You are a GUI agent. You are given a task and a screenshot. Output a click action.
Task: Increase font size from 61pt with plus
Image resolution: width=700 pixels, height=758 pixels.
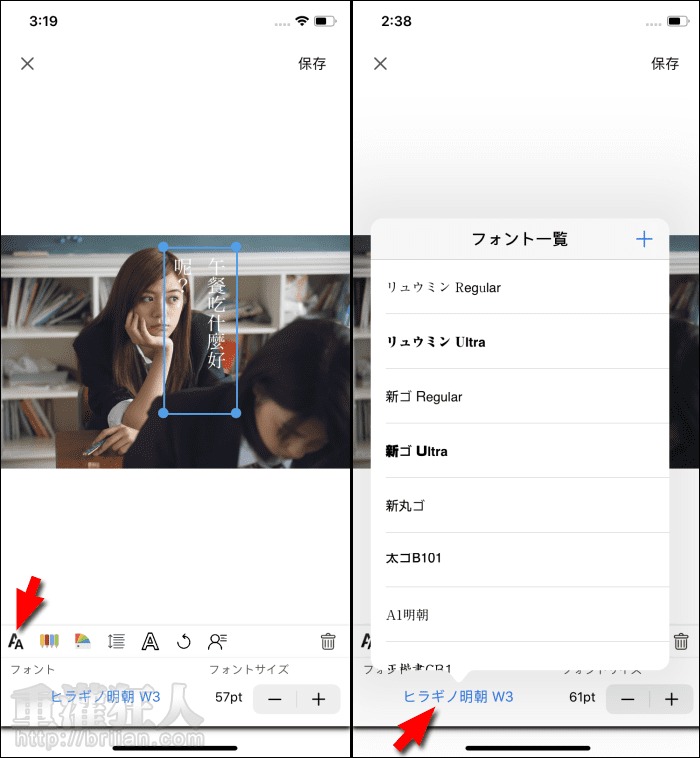[672, 699]
